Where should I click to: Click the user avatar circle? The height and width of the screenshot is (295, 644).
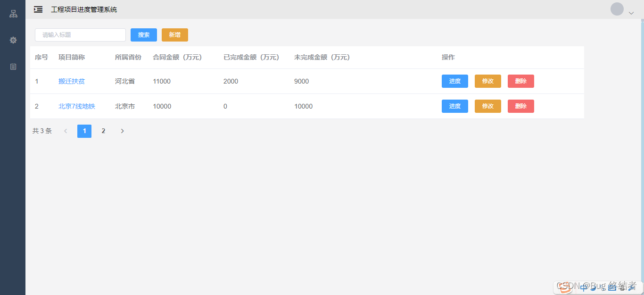pos(617,9)
